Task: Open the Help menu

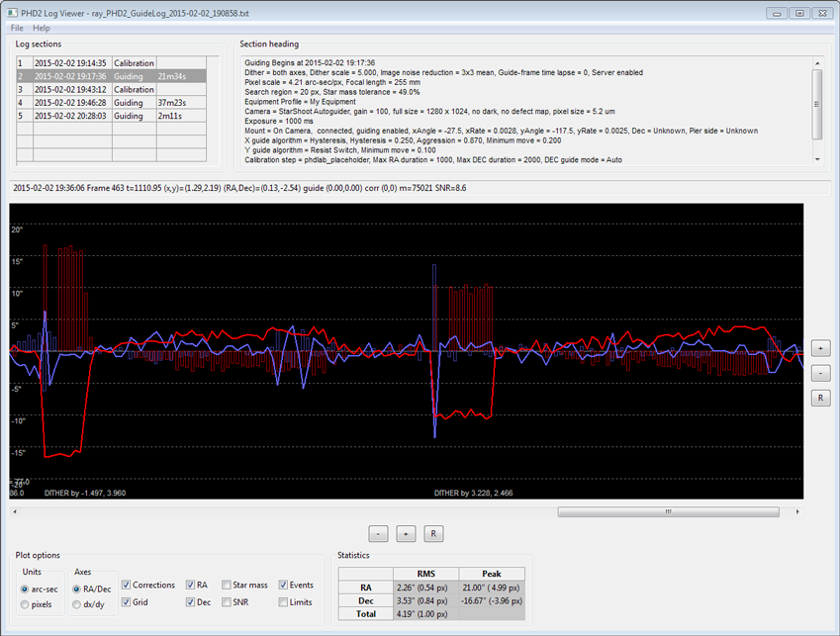Action: click(41, 28)
